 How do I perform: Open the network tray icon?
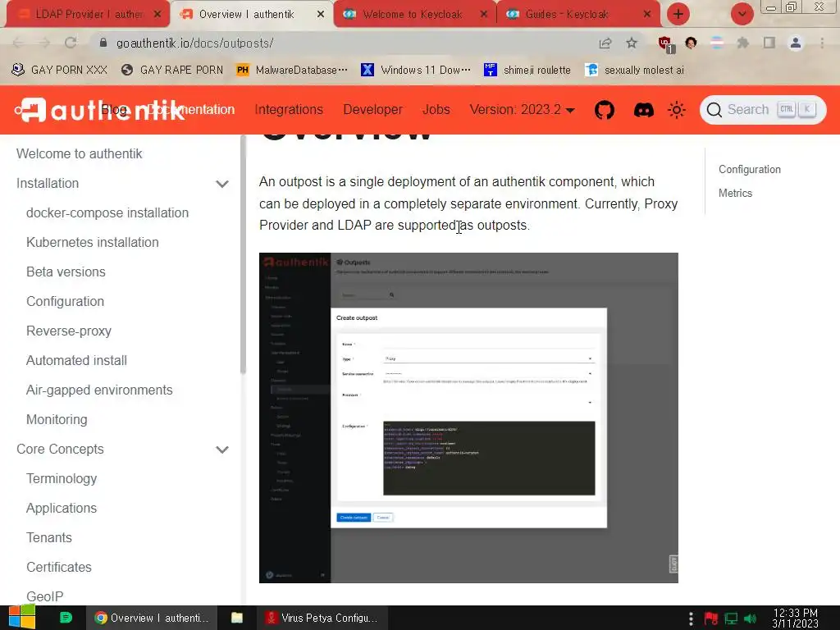(x=731, y=619)
